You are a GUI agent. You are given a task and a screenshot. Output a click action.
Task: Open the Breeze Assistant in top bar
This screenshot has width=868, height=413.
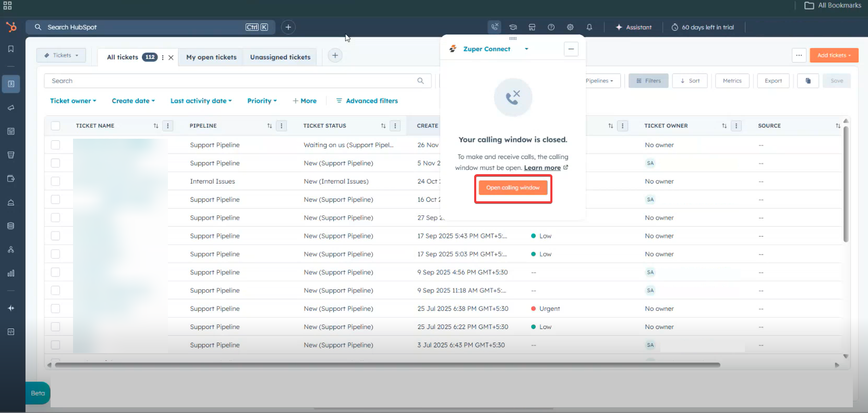634,27
